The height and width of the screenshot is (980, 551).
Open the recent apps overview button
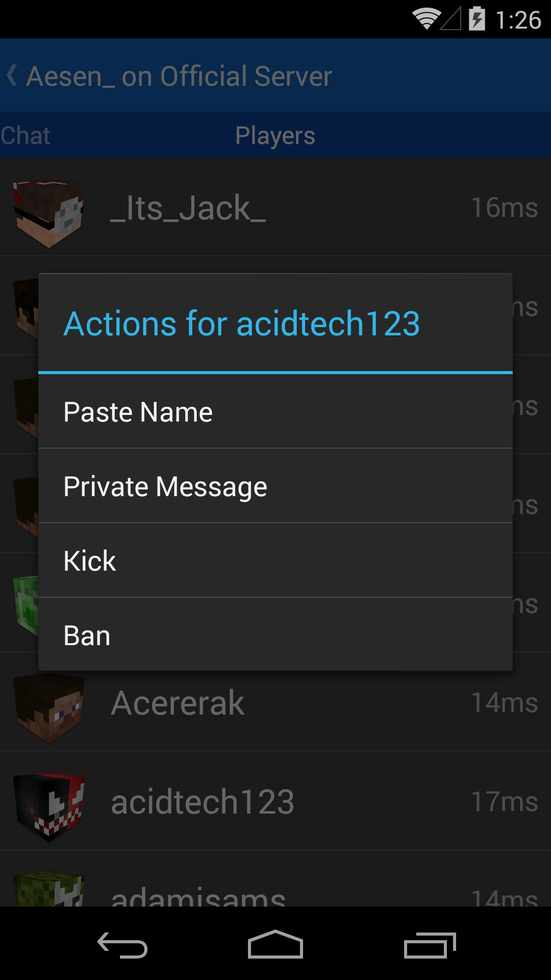tap(430, 945)
